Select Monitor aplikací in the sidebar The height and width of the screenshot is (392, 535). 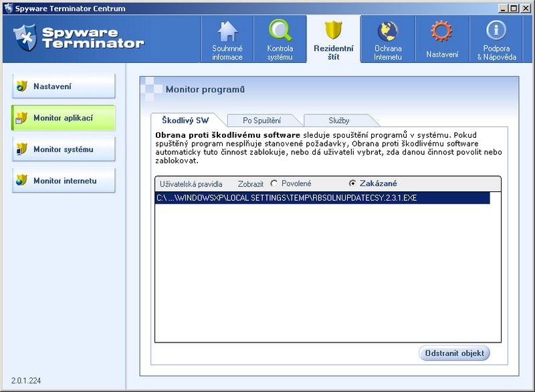(x=64, y=118)
